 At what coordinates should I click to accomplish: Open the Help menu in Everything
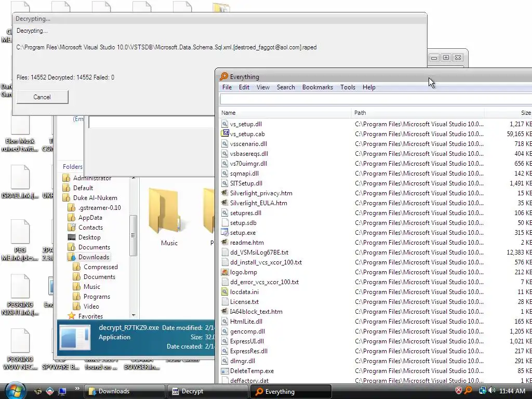click(369, 87)
